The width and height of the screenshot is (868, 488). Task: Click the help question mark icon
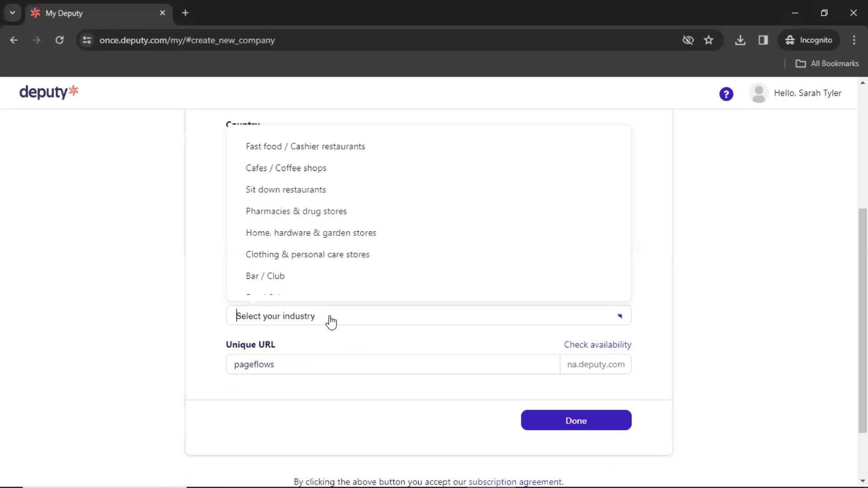(x=727, y=94)
